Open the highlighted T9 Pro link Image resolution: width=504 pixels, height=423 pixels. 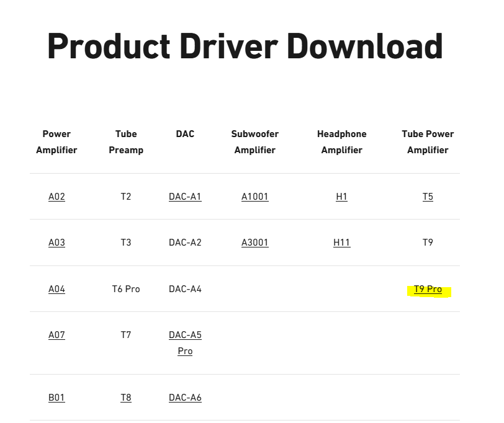(428, 289)
